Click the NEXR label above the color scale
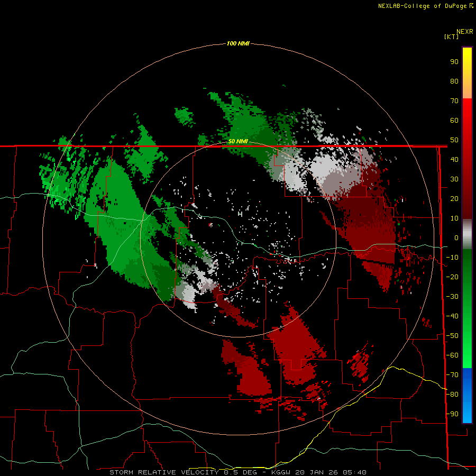This screenshot has height=476, width=476. point(464,32)
